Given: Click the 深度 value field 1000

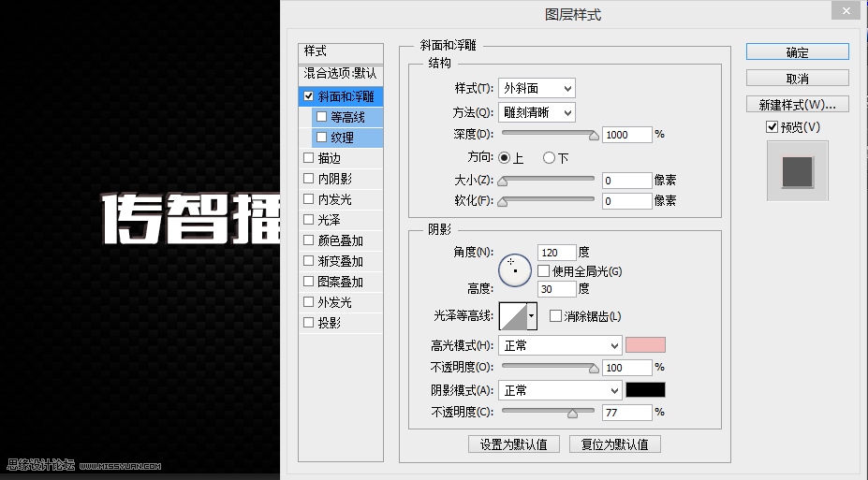Looking at the screenshot, I should pos(627,135).
